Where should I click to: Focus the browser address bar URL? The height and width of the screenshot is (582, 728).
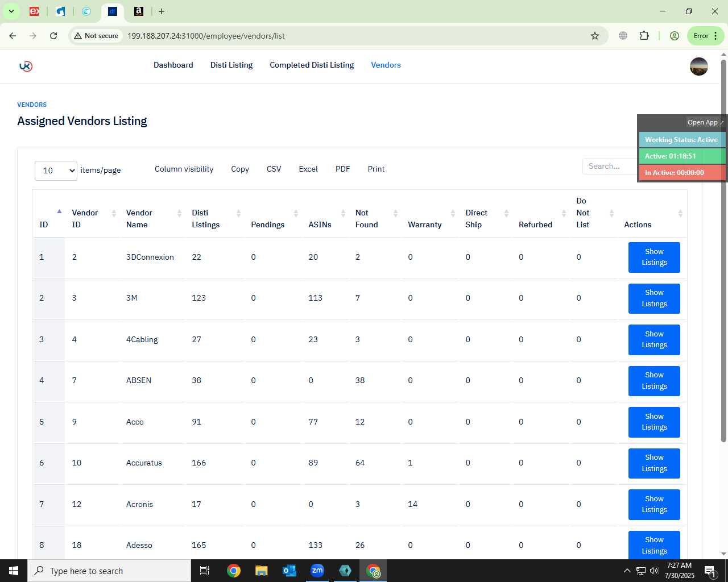coord(206,36)
